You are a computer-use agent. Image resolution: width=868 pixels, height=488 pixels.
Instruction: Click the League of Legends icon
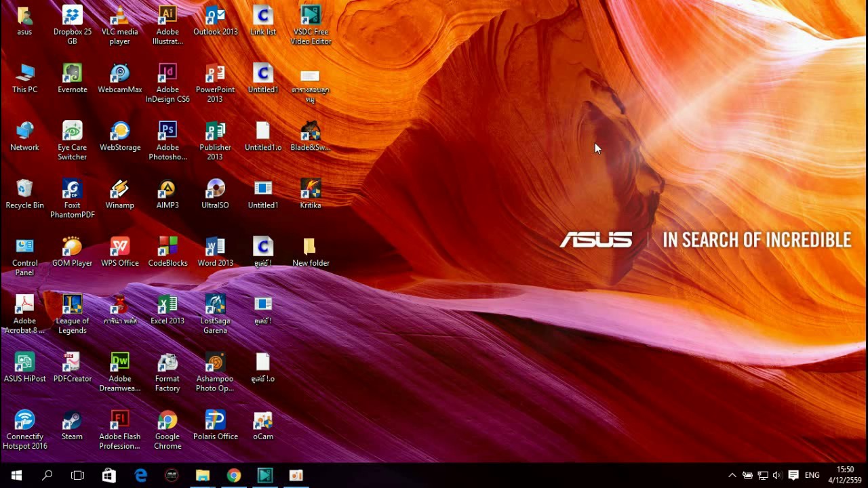point(73,314)
